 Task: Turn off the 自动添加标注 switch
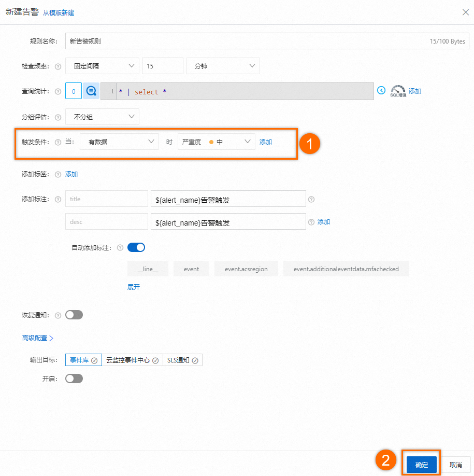[136, 247]
